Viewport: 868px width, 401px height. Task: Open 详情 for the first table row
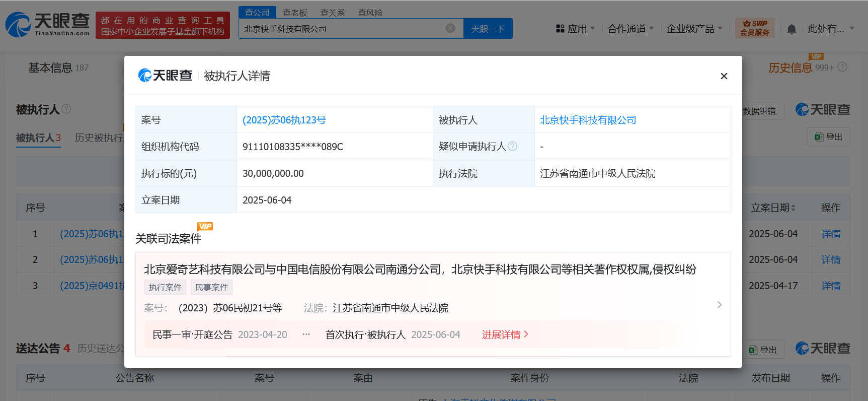831,234
